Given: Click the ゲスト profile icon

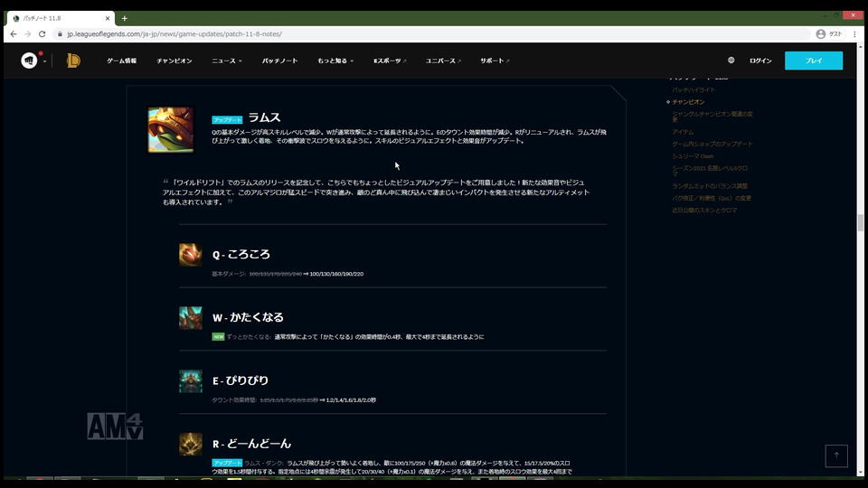Looking at the screenshot, I should tap(829, 33).
